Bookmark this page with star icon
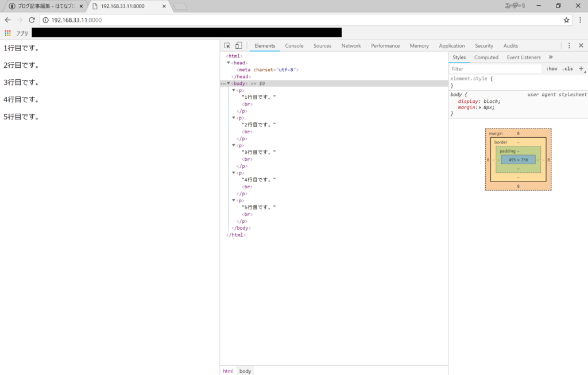 (566, 20)
